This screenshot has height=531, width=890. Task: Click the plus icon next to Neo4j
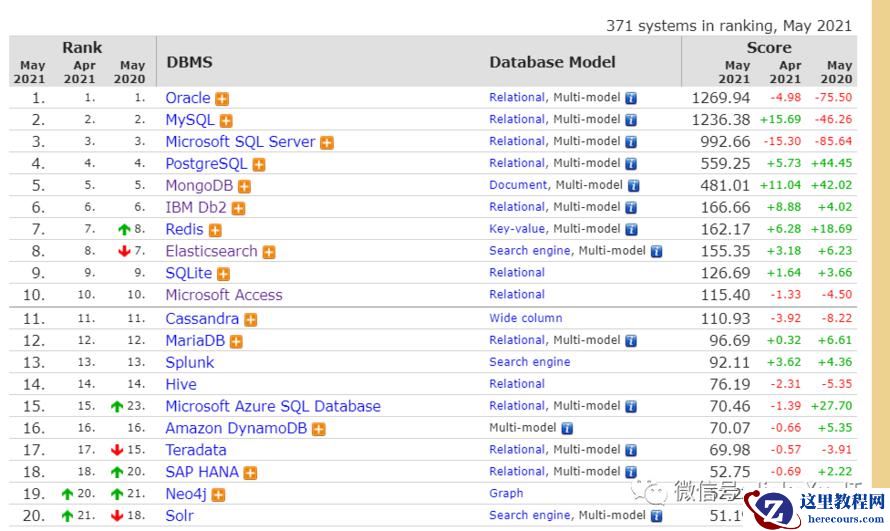[x=218, y=495]
